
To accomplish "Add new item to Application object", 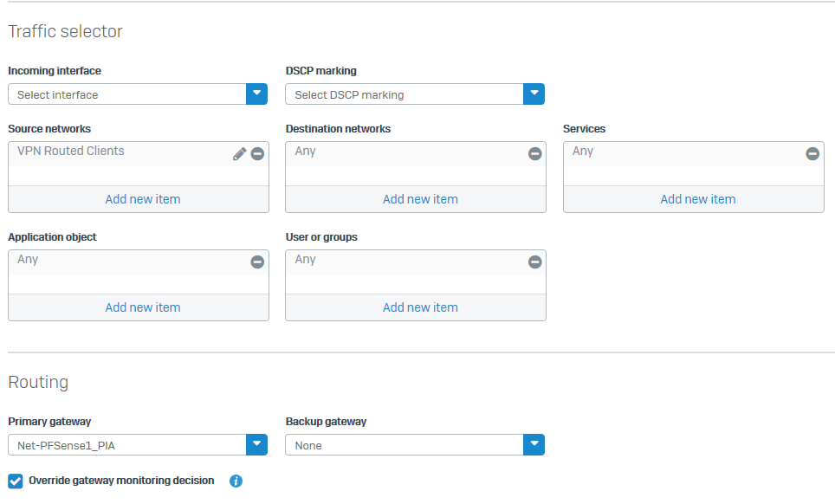I will coord(143,307).
